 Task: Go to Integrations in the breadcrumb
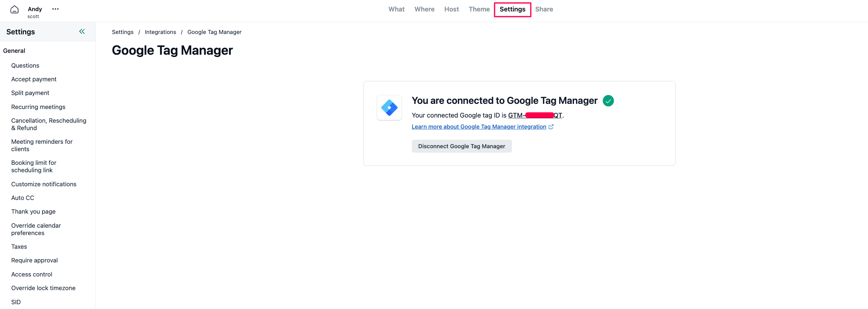pyautogui.click(x=160, y=32)
